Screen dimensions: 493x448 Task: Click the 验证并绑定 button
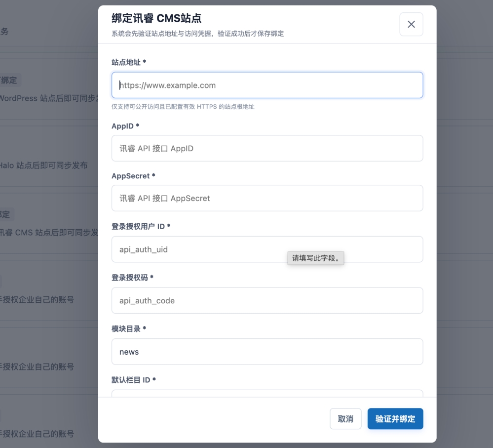395,419
